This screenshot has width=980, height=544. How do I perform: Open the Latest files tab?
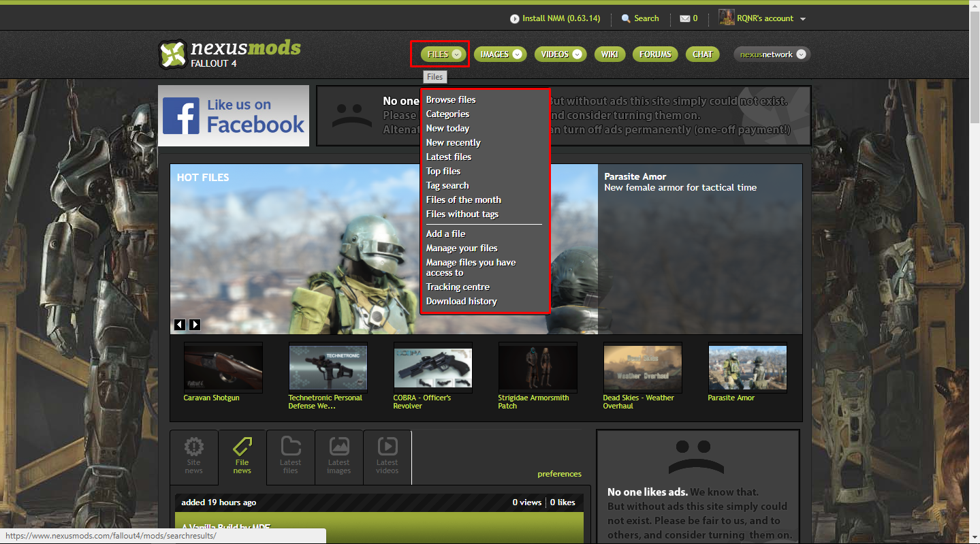291,457
